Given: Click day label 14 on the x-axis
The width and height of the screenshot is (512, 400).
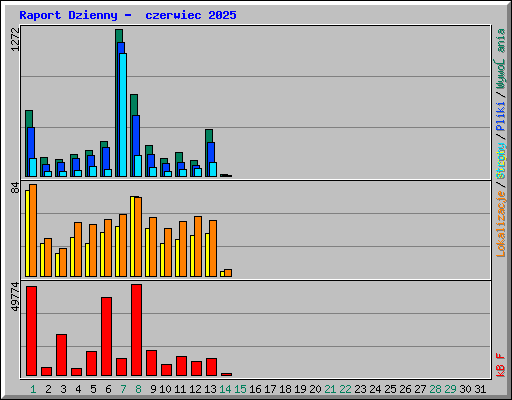Looking at the screenshot, I should click(225, 389).
